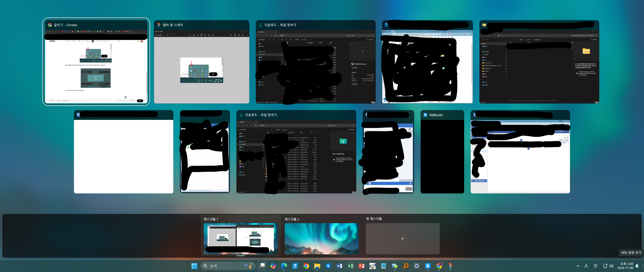Screen dimensions: 644x272
Task: Toggle the A input mode indicator
Action: click(x=586, y=266)
